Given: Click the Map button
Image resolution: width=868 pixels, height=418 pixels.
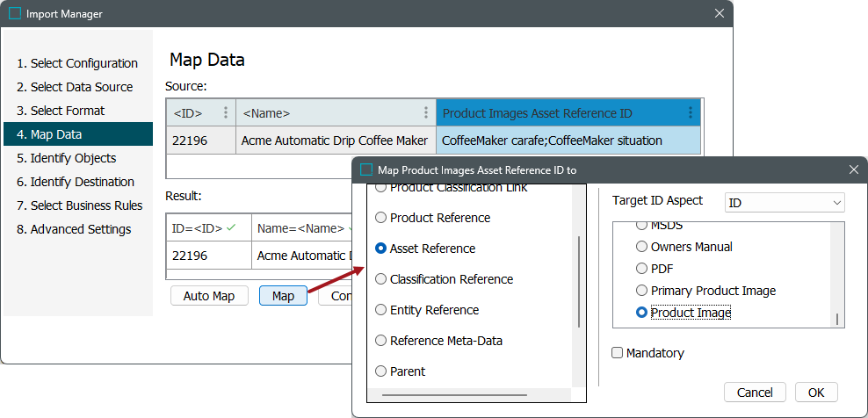Looking at the screenshot, I should pos(283,296).
